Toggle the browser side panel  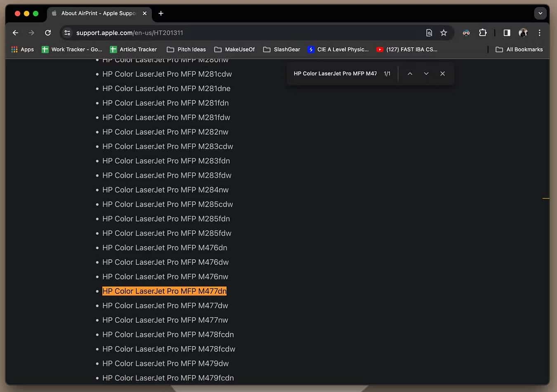507,33
